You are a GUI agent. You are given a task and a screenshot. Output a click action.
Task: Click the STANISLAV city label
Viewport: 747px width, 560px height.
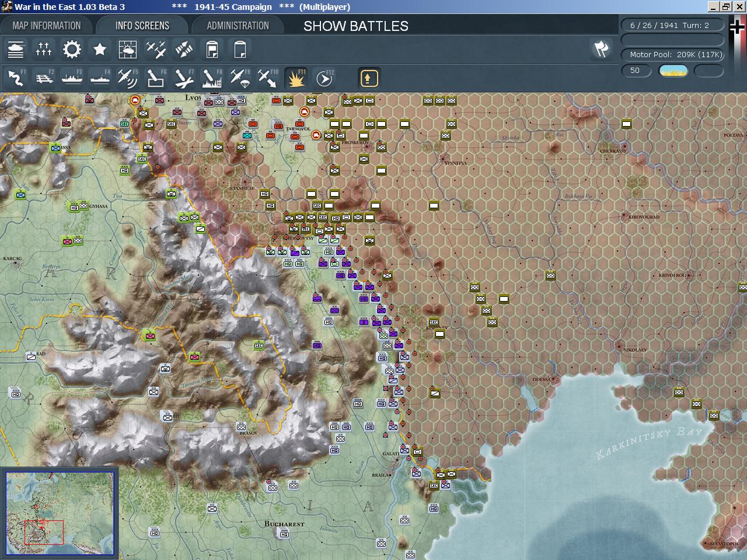point(242,188)
